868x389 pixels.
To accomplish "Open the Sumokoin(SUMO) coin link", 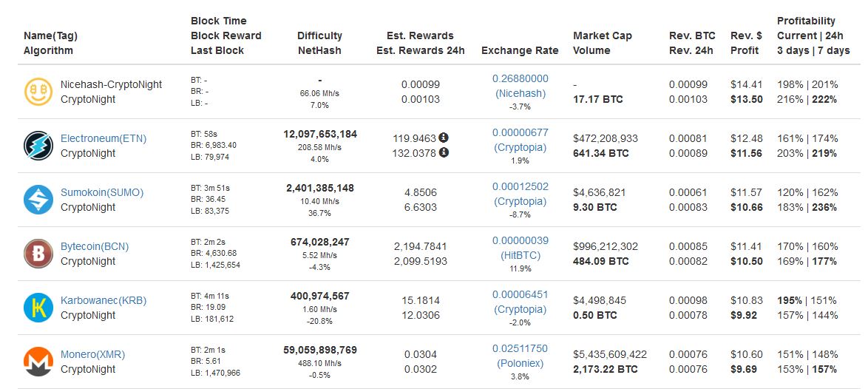I will (102, 192).
